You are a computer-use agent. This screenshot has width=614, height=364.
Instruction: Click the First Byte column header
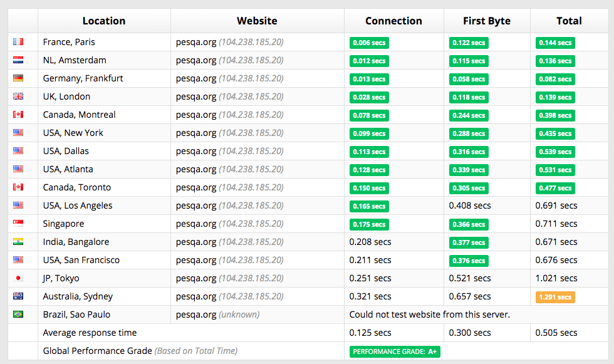487,21
